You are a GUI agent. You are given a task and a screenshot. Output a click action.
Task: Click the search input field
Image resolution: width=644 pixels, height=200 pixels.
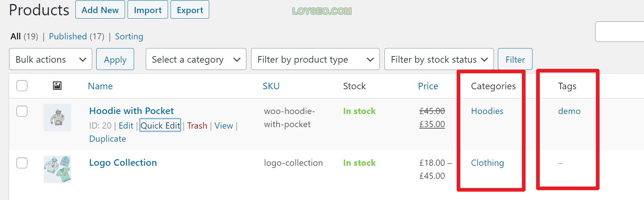pyautogui.click(x=619, y=32)
